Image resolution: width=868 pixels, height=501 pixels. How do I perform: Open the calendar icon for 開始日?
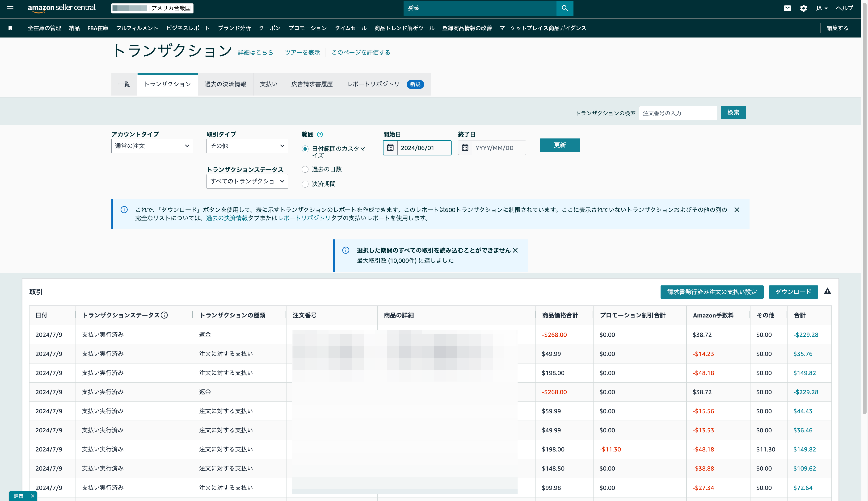(390, 148)
